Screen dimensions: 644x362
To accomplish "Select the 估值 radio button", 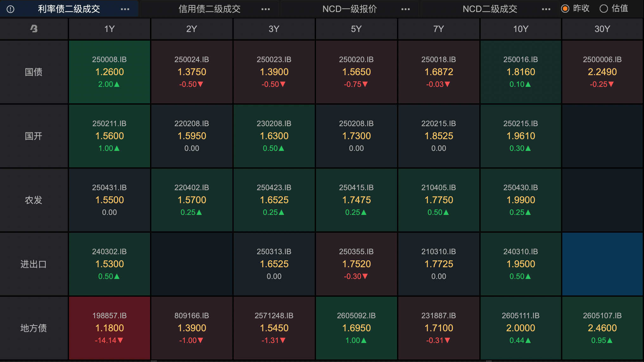I will 604,9.
